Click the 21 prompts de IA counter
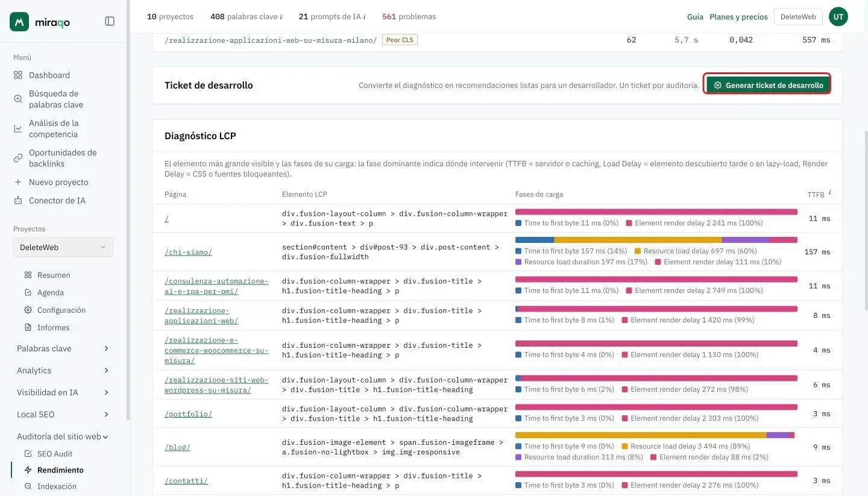Image resolution: width=868 pixels, height=496 pixels. click(x=332, y=17)
